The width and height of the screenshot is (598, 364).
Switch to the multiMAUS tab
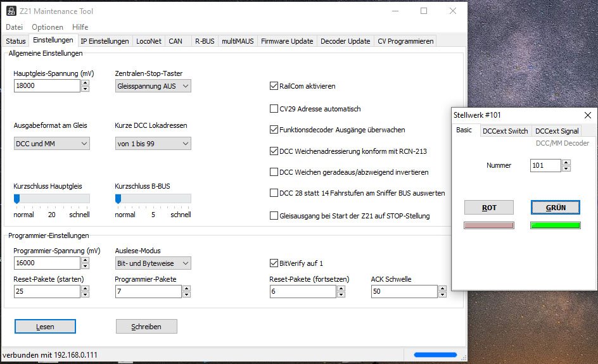tap(238, 41)
